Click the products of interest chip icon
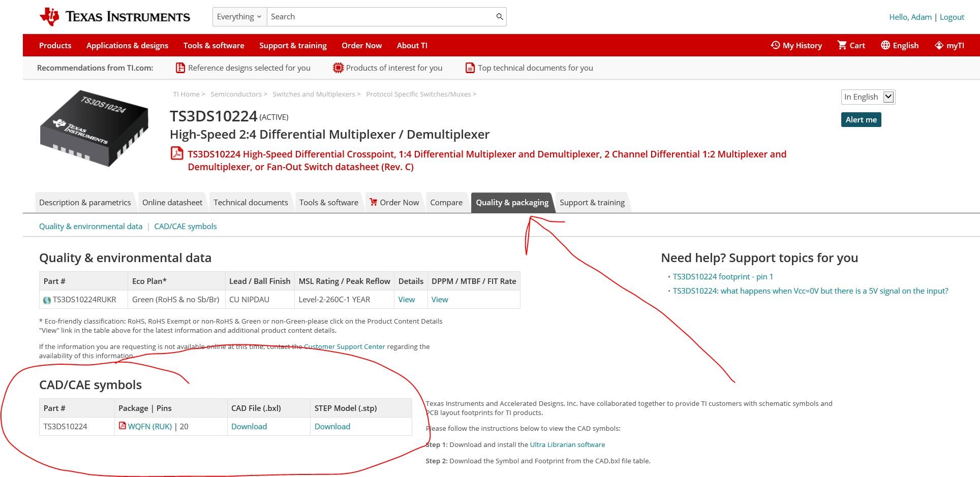Viewport: 980px width, 477px height. (338, 68)
